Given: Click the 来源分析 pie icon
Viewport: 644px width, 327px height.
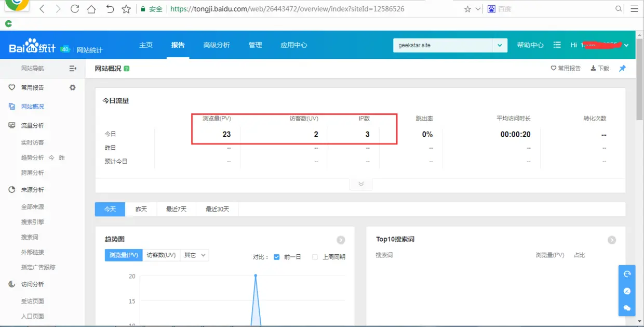Looking at the screenshot, I should (12, 190).
